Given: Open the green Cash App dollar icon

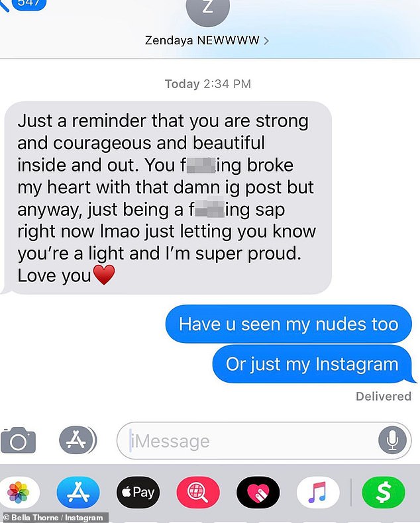Looking at the screenshot, I should [384, 492].
